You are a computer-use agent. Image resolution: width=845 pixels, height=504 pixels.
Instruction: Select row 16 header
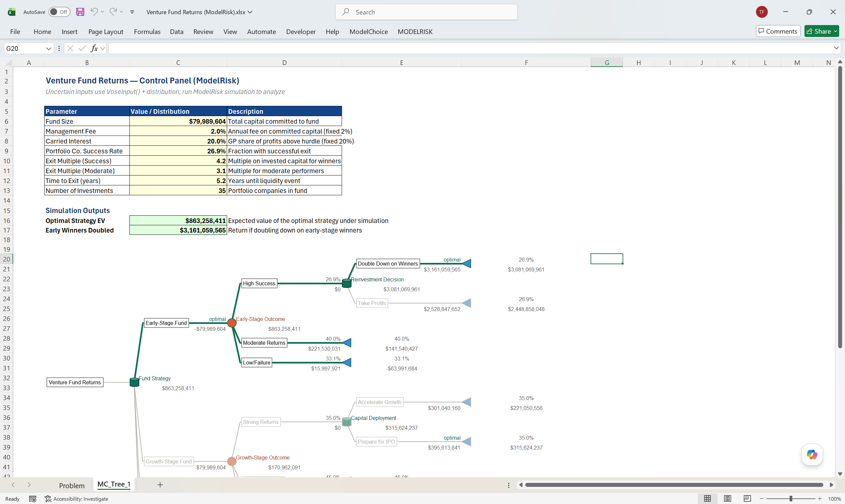pyautogui.click(x=7, y=220)
